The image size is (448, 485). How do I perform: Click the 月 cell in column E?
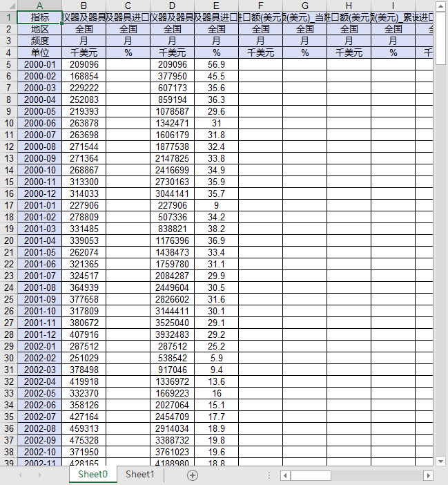[217, 41]
